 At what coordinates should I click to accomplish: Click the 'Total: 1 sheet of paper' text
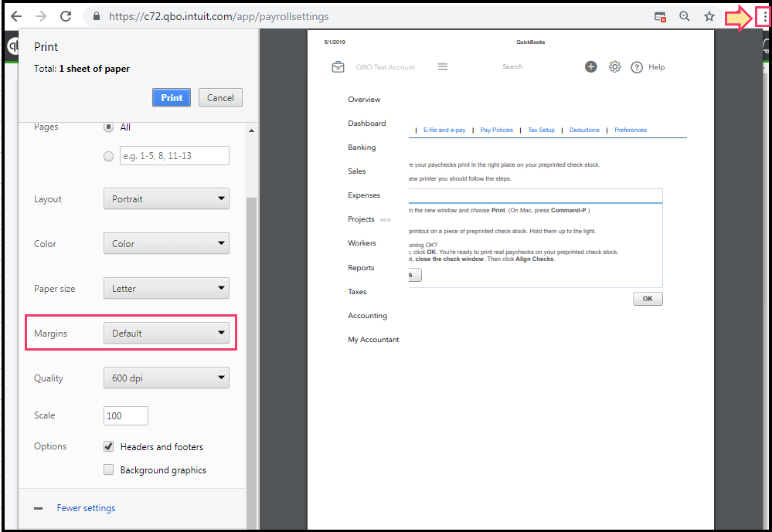point(82,69)
